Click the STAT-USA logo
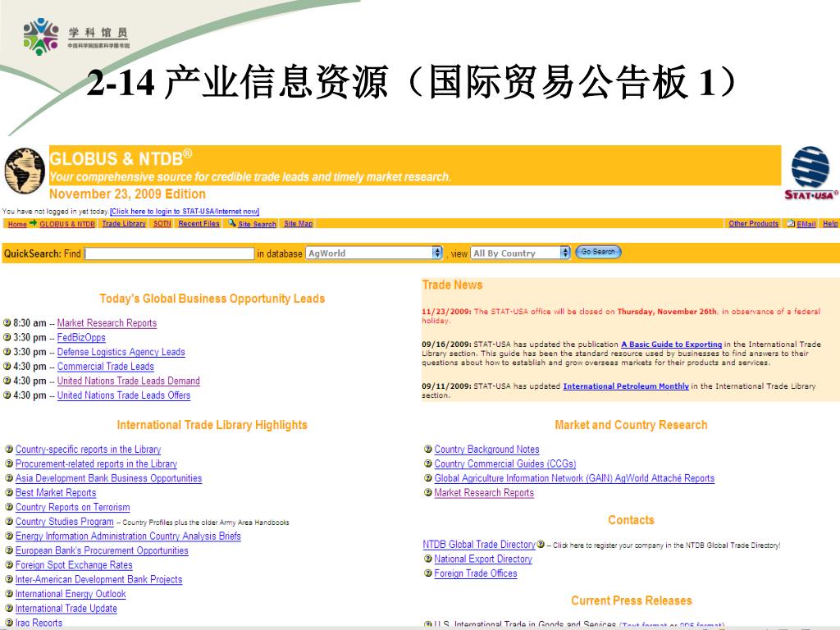Image resolution: width=840 pixels, height=630 pixels. pos(811,173)
